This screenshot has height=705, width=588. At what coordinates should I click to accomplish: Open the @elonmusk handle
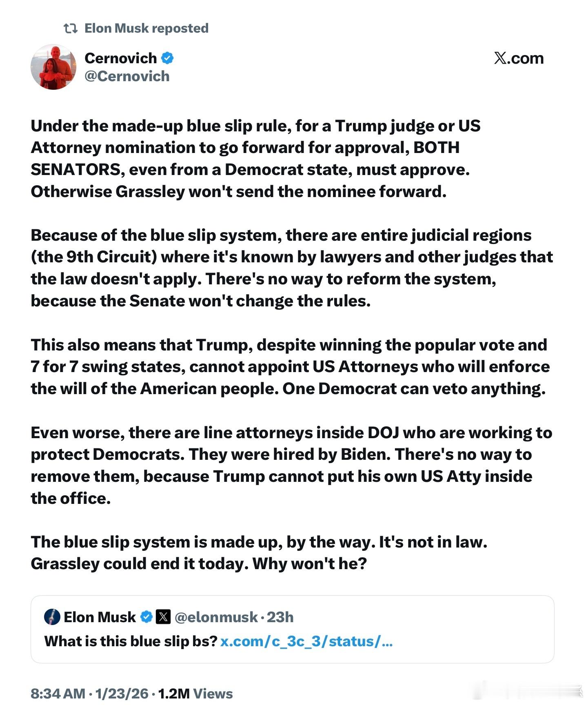coord(216,617)
